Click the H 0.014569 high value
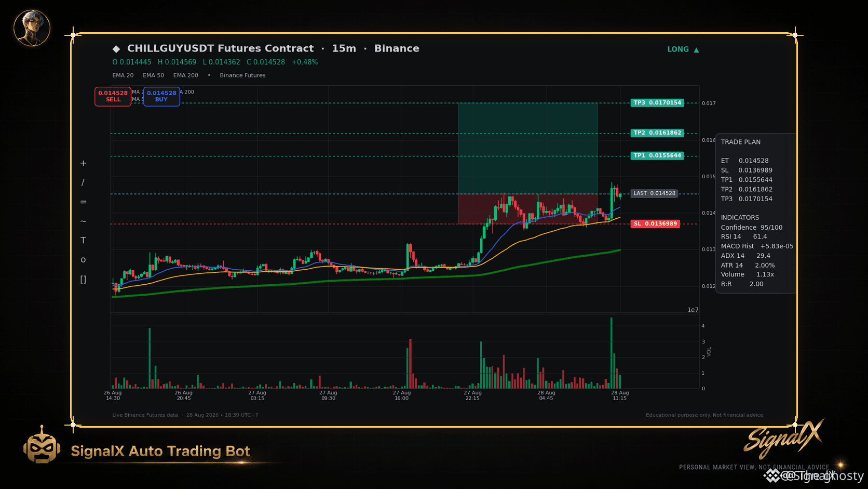Viewport: 868px width, 489px height. tap(177, 62)
